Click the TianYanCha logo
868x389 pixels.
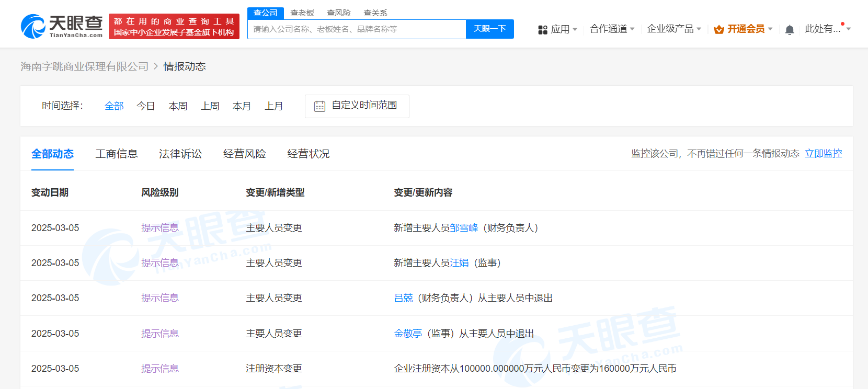pyautogui.click(x=62, y=26)
